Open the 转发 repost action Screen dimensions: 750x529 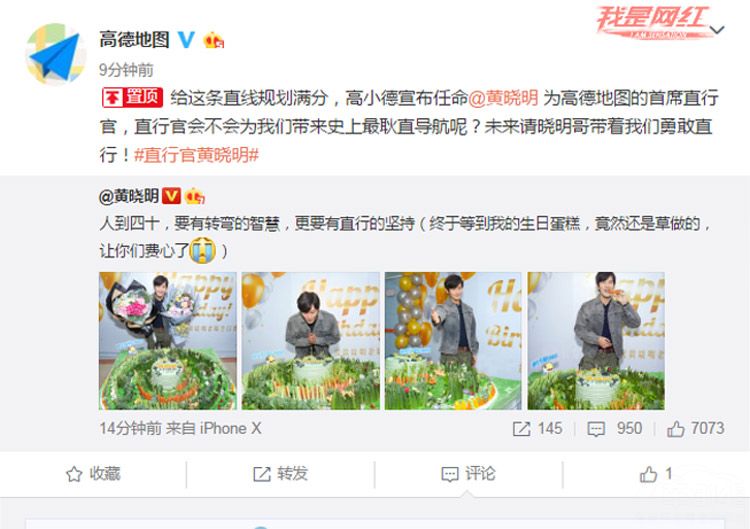[x=280, y=474]
